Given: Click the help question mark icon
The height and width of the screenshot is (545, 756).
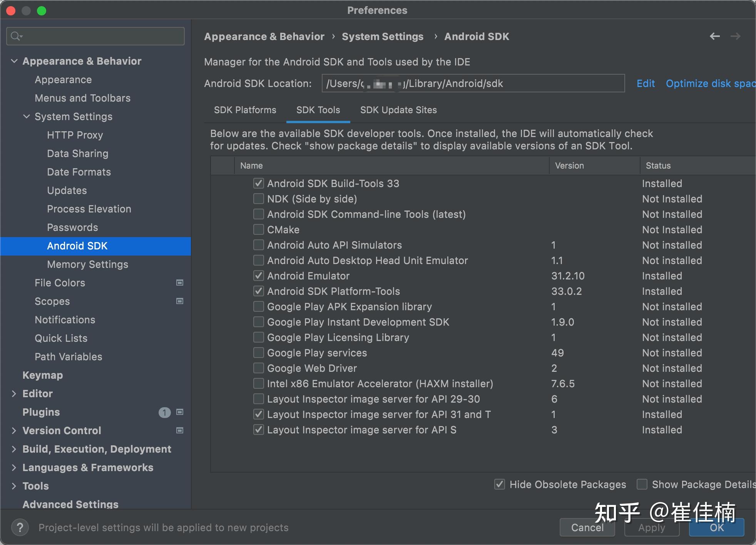Looking at the screenshot, I should click(x=20, y=527).
